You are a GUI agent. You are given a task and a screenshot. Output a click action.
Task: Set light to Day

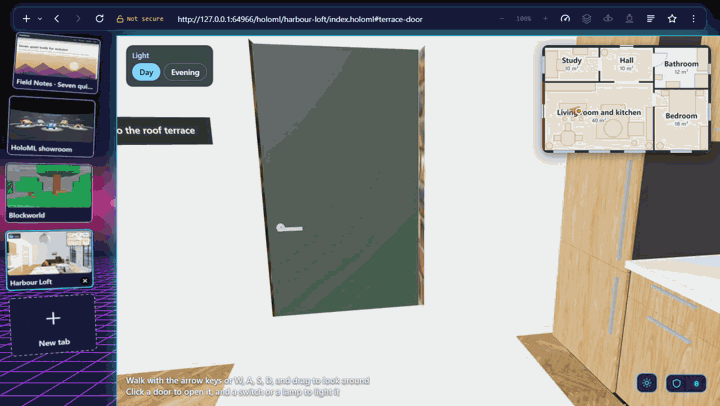(146, 72)
